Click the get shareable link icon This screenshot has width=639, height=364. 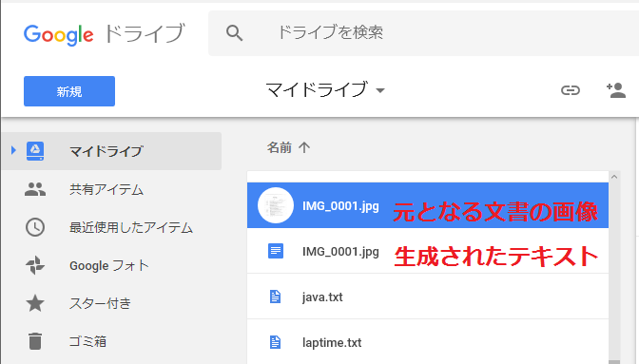pyautogui.click(x=571, y=90)
